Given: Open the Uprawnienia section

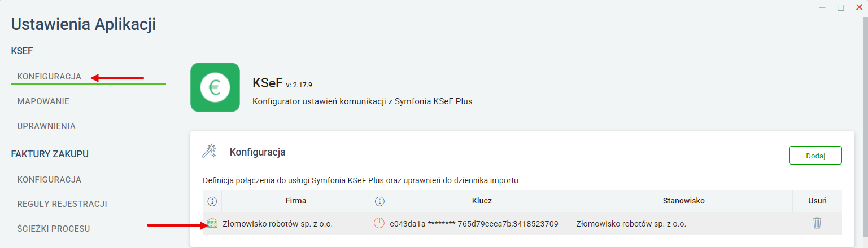Looking at the screenshot, I should click(46, 126).
